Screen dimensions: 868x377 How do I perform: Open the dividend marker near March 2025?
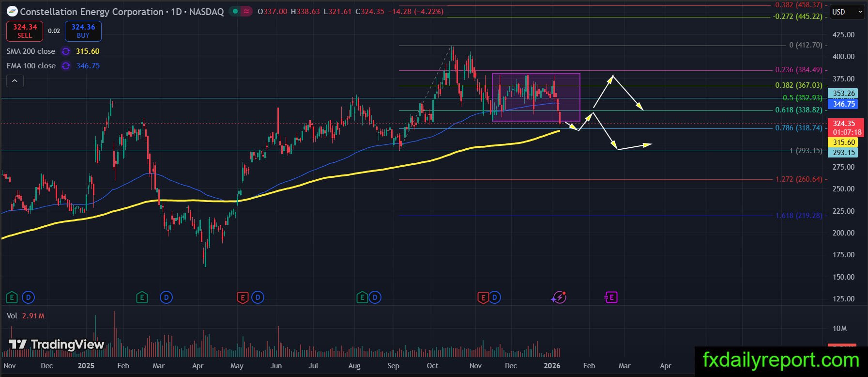[x=166, y=297]
